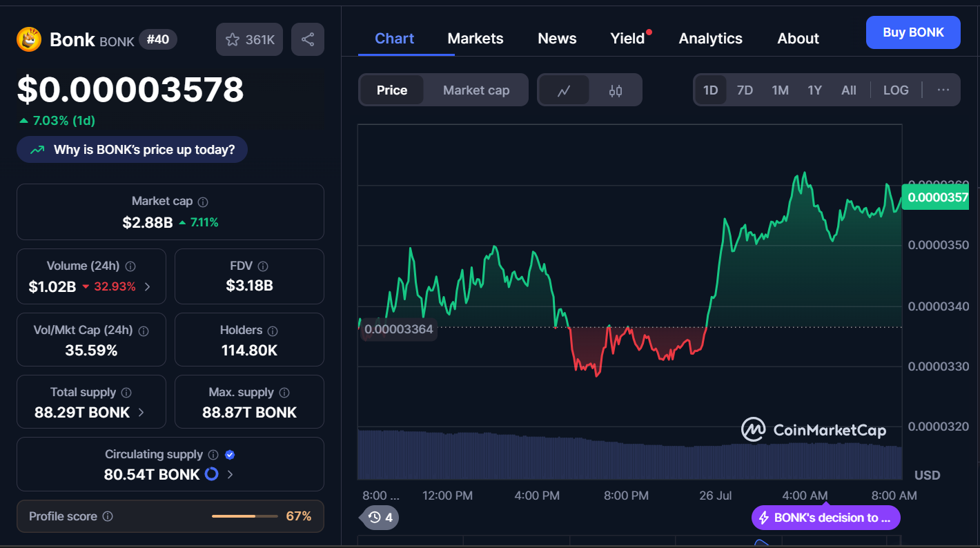
Task: Show info tooltip for Max. supply
Action: pyautogui.click(x=284, y=393)
